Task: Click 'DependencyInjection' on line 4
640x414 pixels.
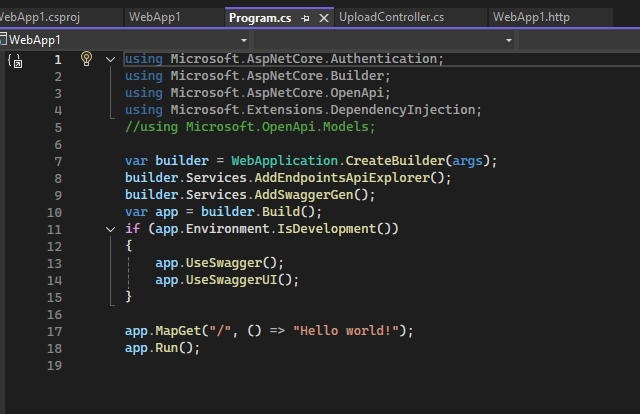Action: coord(403,110)
